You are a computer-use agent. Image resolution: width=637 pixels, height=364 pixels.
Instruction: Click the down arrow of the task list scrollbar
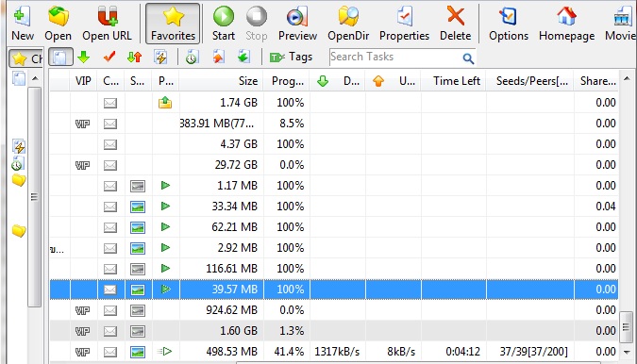click(x=627, y=352)
